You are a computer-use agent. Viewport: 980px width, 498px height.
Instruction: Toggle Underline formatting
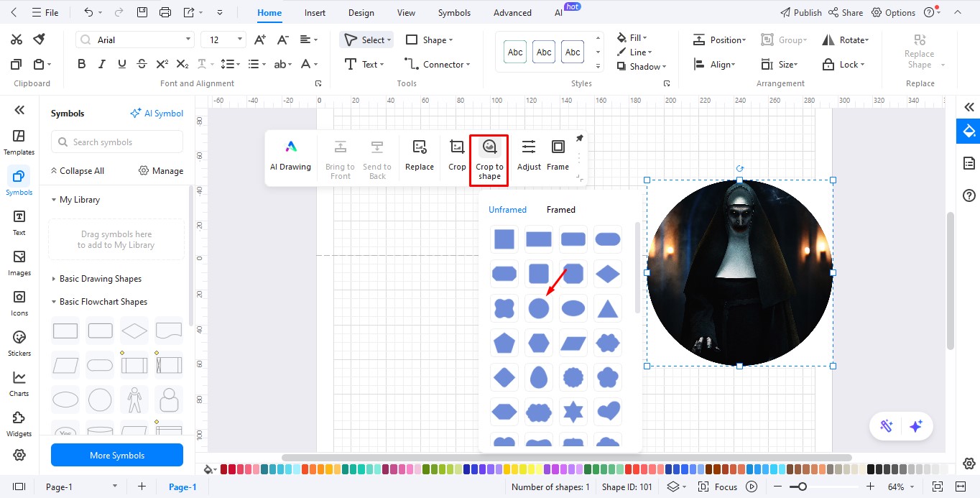(x=121, y=64)
